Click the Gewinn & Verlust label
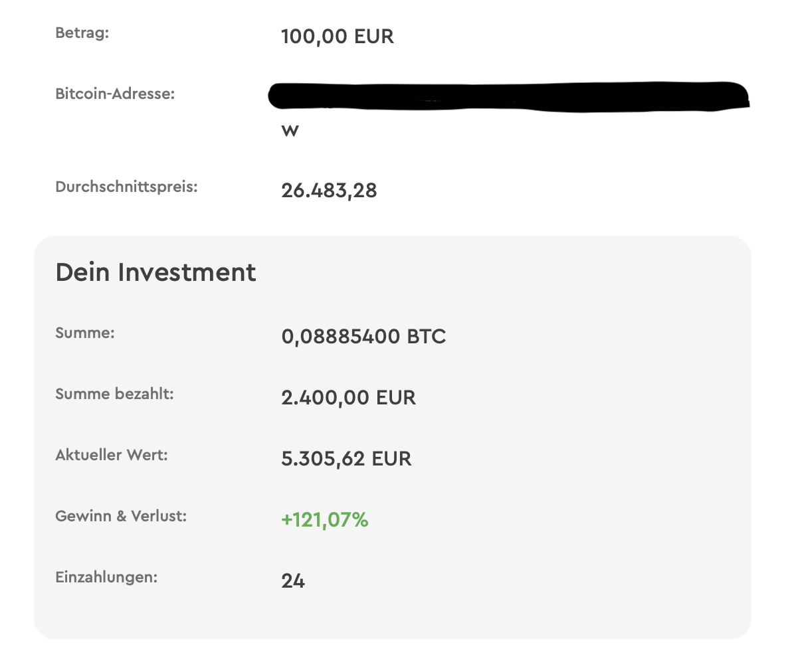 (x=121, y=516)
